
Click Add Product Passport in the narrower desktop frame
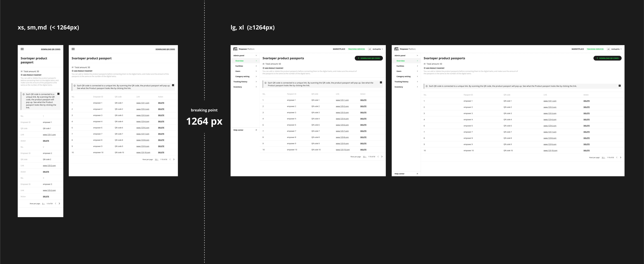click(273, 68)
